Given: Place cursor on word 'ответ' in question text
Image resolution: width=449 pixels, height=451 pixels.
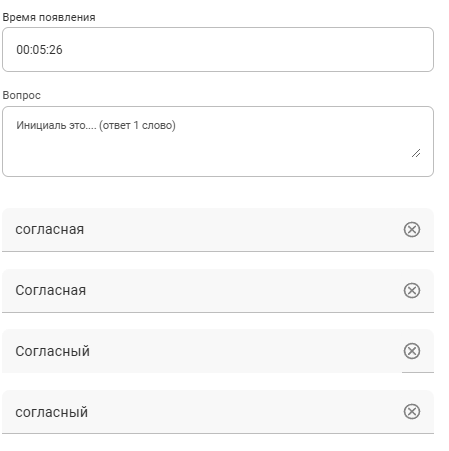Looking at the screenshot, I should coord(116,126).
